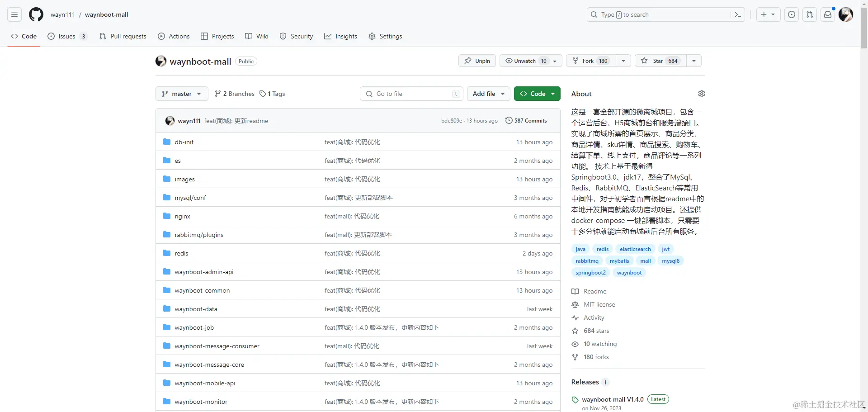Select the 'elasticsearch' topic tag
868x412 pixels.
pos(635,249)
